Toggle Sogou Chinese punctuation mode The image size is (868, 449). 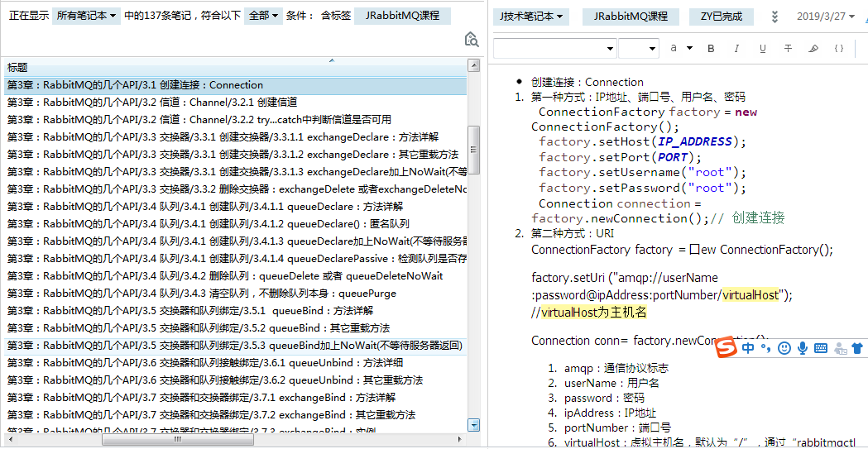click(x=766, y=348)
